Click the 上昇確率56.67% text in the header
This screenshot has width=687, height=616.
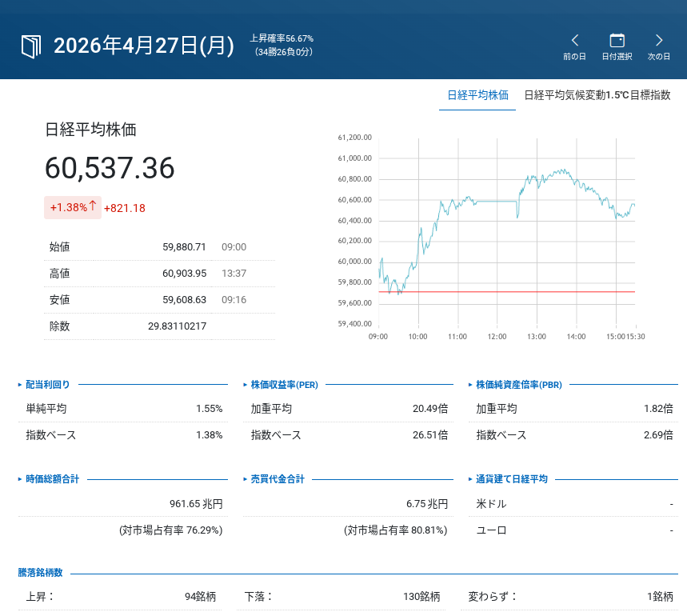pyautogui.click(x=282, y=38)
